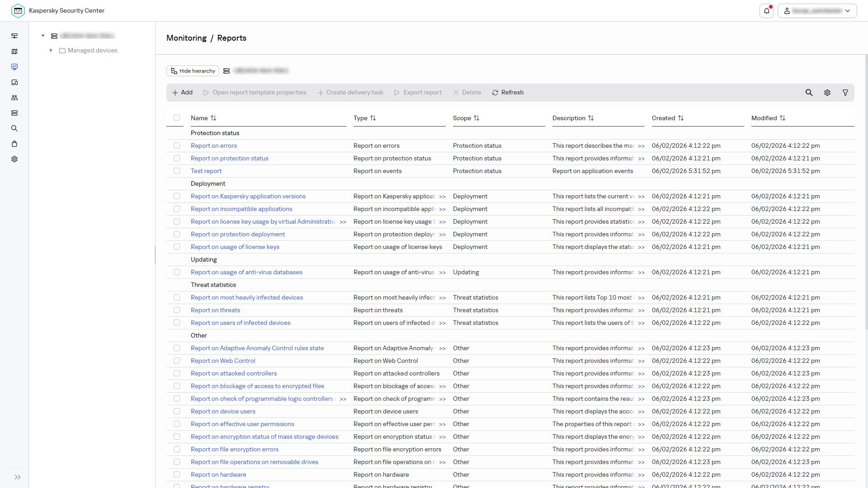Open table column settings gear icon
This screenshot has width=868, height=488.
(827, 93)
